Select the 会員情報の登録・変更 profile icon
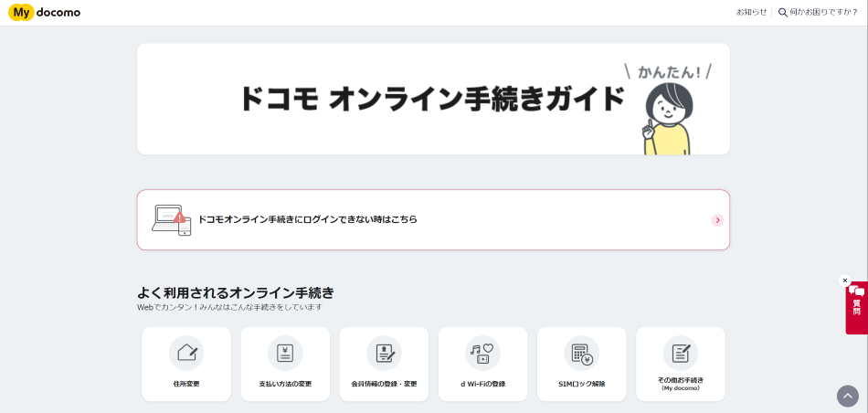Image resolution: width=868 pixels, height=413 pixels. (384, 353)
